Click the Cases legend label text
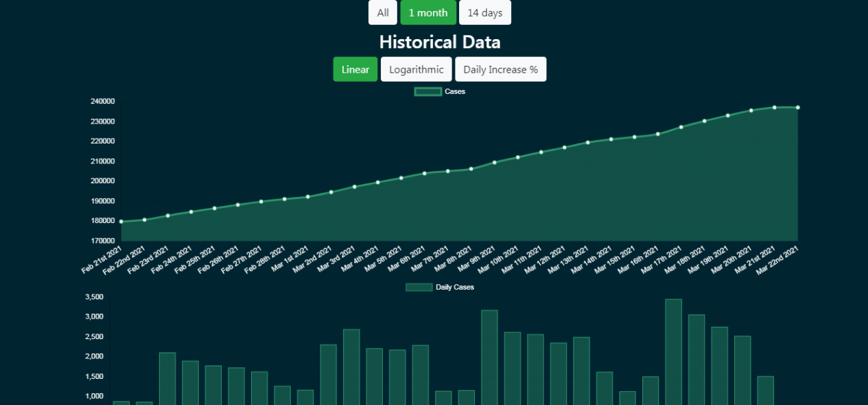 point(455,91)
